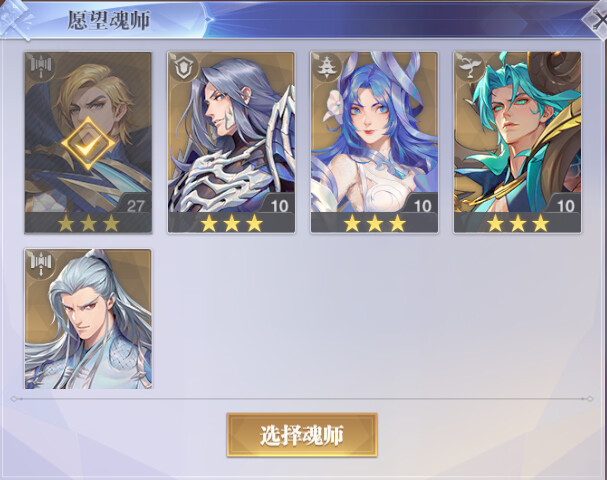Click the three stars under blonde hero
This screenshot has width=607, height=480.
pos(88,223)
